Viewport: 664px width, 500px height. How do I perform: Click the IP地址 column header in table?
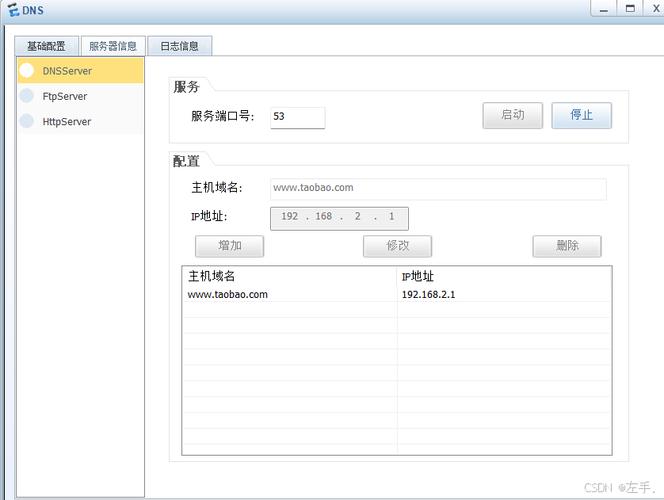(504, 276)
